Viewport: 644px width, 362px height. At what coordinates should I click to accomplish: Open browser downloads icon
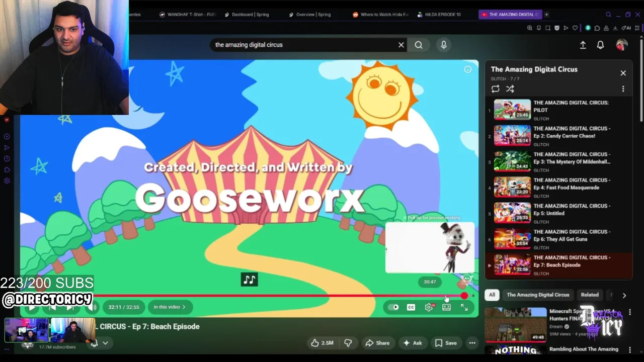[x=615, y=28]
